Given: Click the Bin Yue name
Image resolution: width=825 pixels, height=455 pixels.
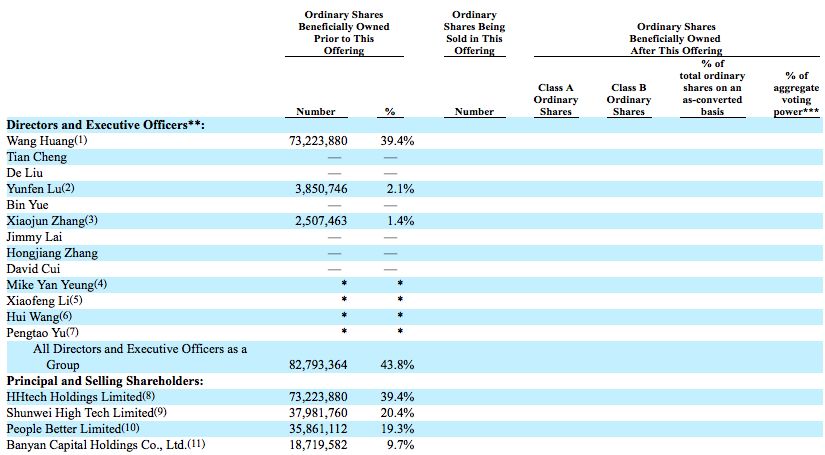Looking at the screenshot, I should coord(27,205).
